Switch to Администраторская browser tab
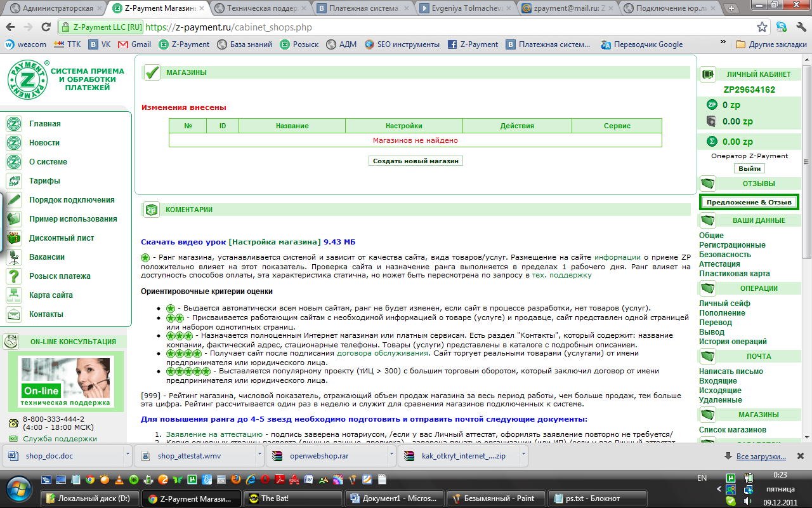The width and height of the screenshot is (812, 508). click(x=54, y=8)
